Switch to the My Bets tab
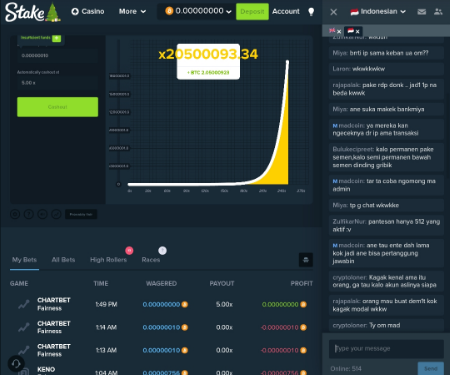Image resolution: width=450 pixels, height=375 pixels. point(24,260)
